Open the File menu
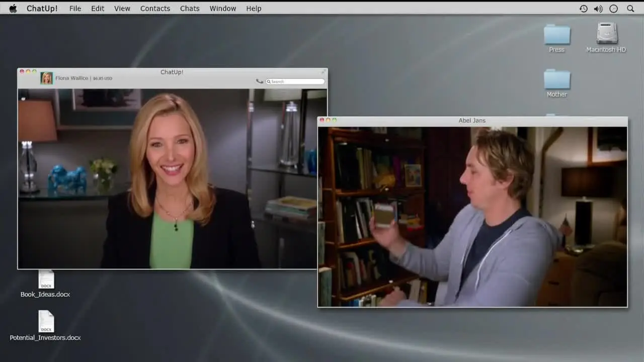Image resolution: width=644 pixels, height=362 pixels. pyautogui.click(x=75, y=9)
